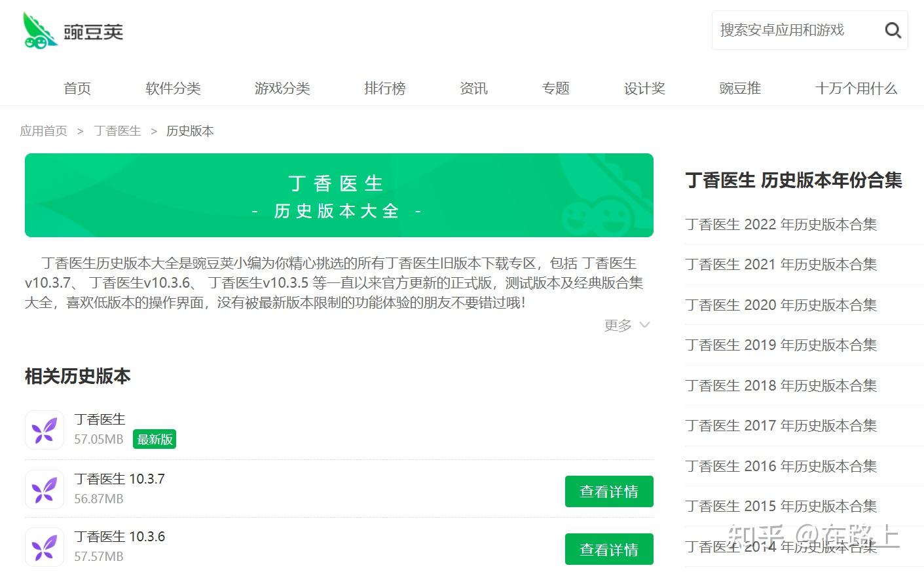
Task: Click the 丁香医生 历史版本年份合集 heading
Action: tap(794, 180)
